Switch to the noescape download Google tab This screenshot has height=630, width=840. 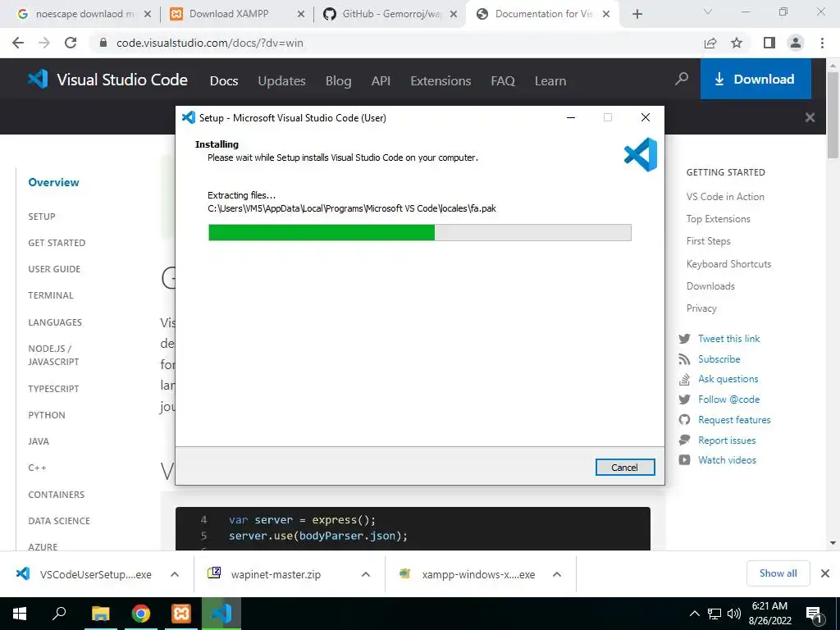coord(83,14)
